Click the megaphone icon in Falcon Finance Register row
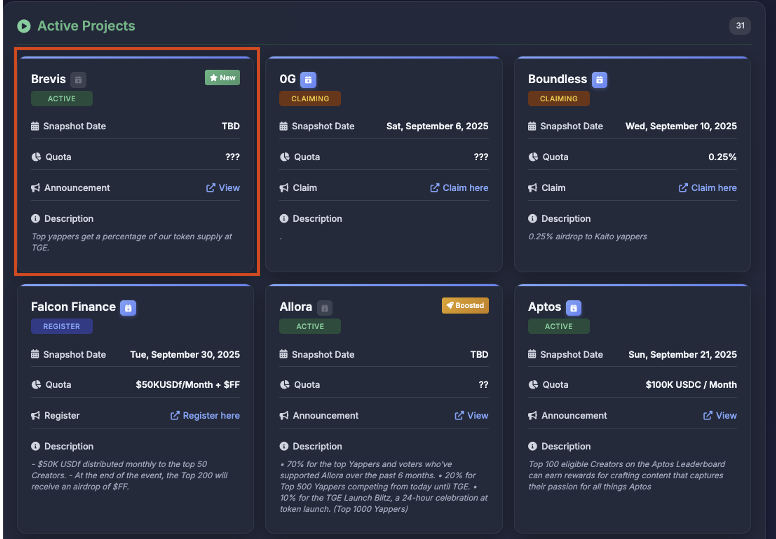Screen dimensions: 776x539 tap(35, 416)
